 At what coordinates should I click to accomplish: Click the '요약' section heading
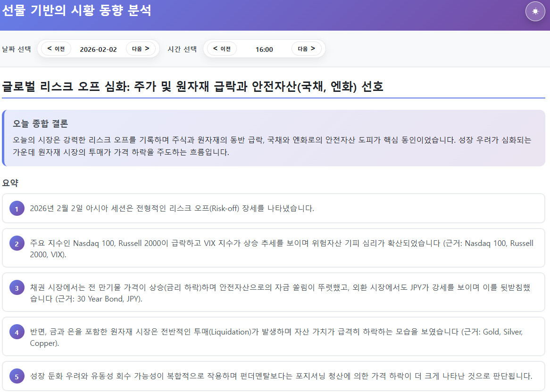pos(10,183)
